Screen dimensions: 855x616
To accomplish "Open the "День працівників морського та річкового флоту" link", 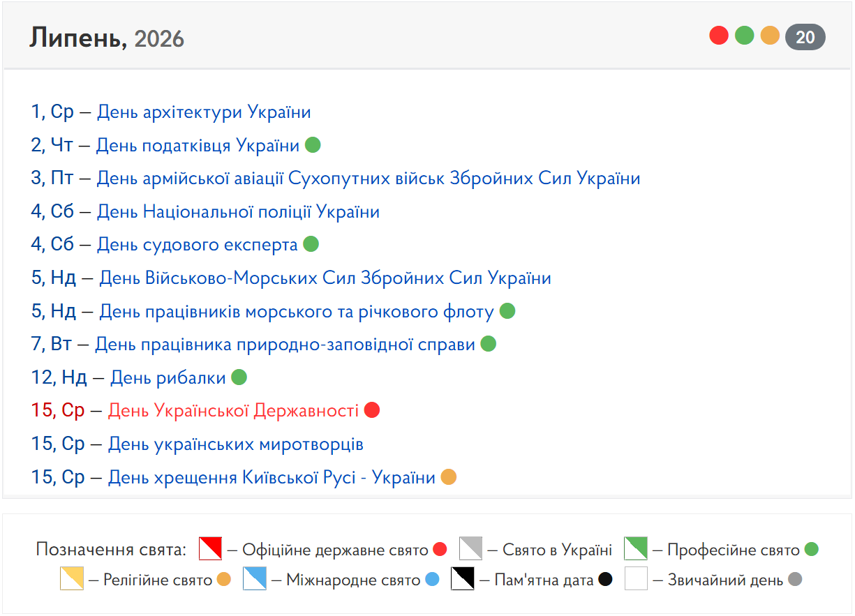I will [x=297, y=311].
